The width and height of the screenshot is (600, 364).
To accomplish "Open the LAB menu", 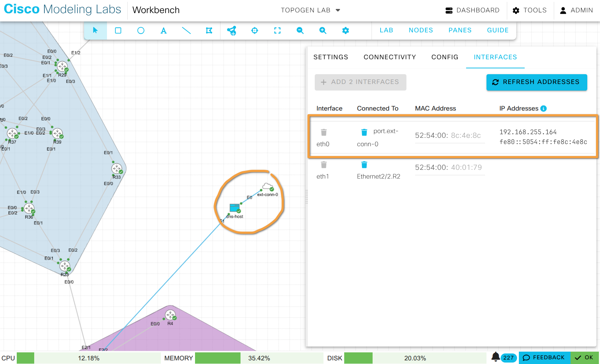I will (x=386, y=30).
